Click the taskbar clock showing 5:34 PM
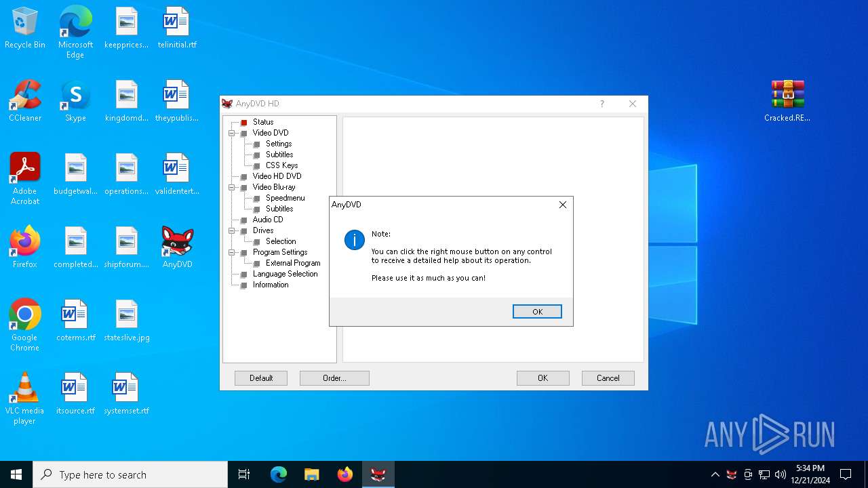Image resolution: width=868 pixels, height=488 pixels. 810,474
